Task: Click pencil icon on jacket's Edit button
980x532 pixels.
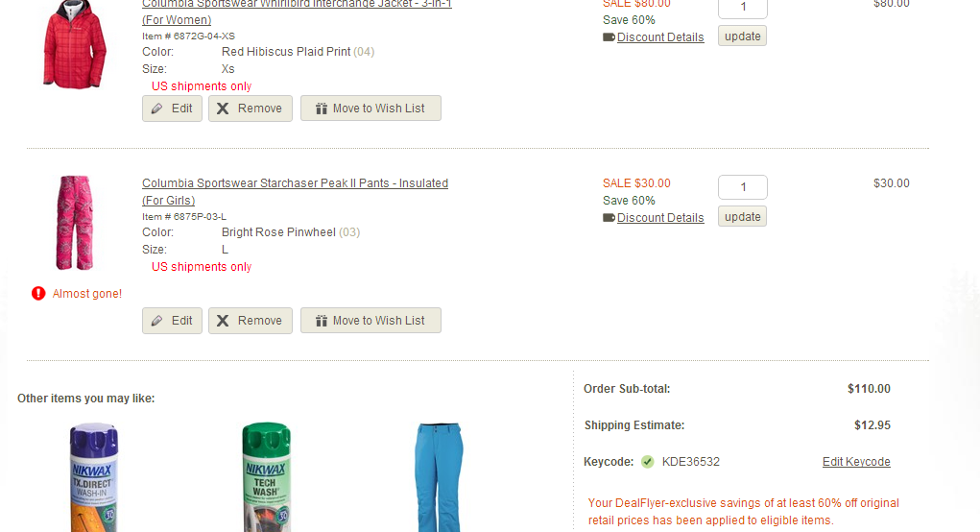Action: [156, 109]
